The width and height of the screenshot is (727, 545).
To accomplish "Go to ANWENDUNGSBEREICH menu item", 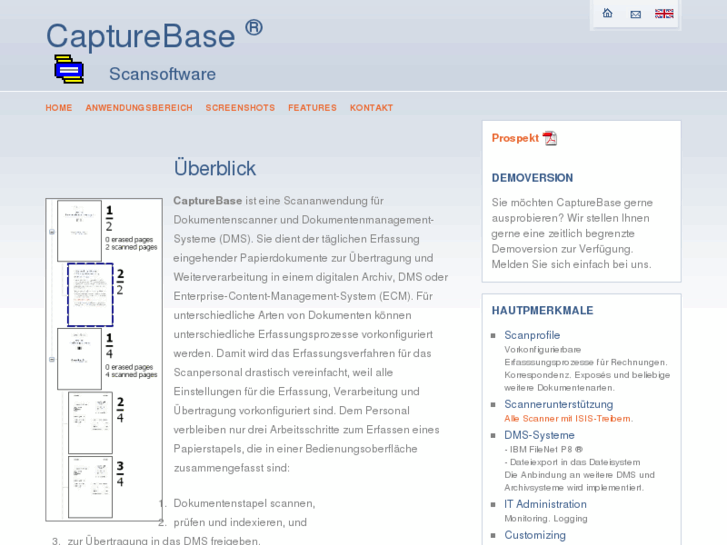I will (x=139, y=108).
